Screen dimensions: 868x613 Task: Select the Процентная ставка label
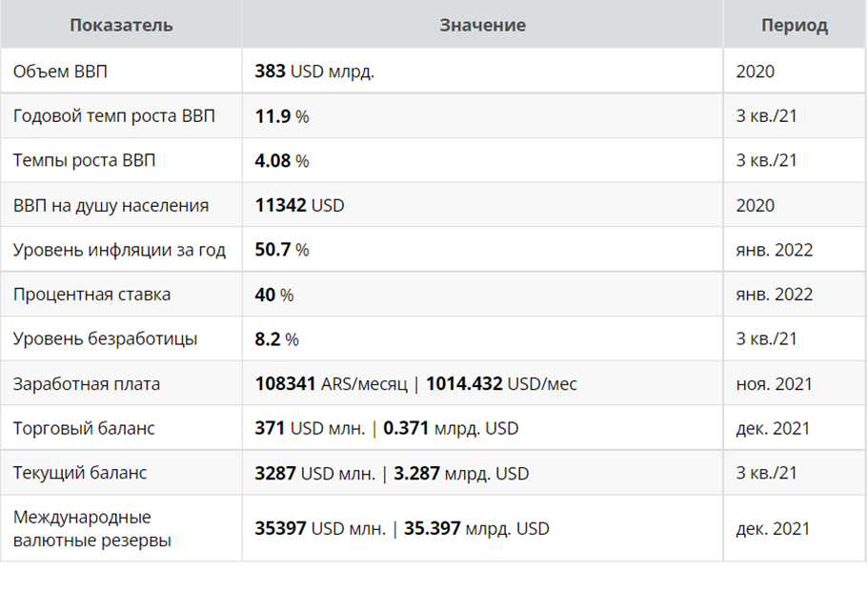(x=91, y=294)
